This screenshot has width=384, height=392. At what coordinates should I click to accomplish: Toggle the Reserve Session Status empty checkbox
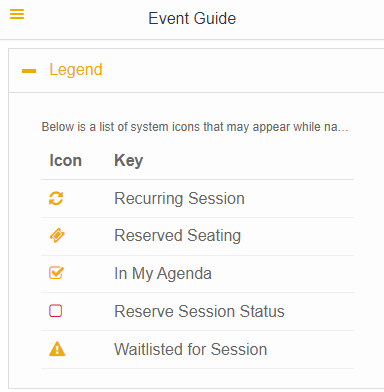(56, 311)
